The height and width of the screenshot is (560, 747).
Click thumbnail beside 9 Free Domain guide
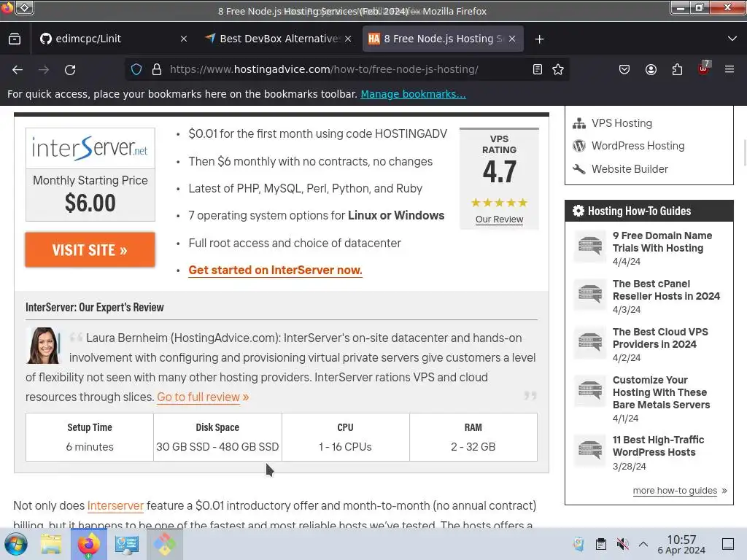[x=590, y=246]
